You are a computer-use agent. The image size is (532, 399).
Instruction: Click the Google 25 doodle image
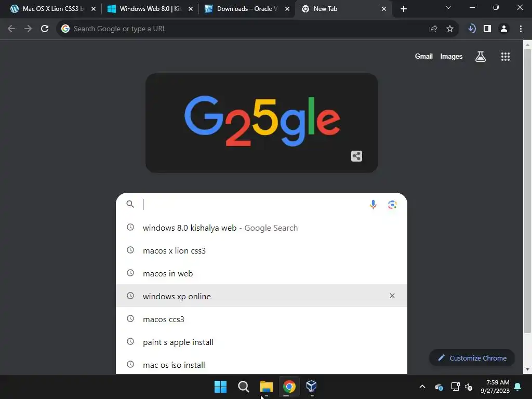262,123
